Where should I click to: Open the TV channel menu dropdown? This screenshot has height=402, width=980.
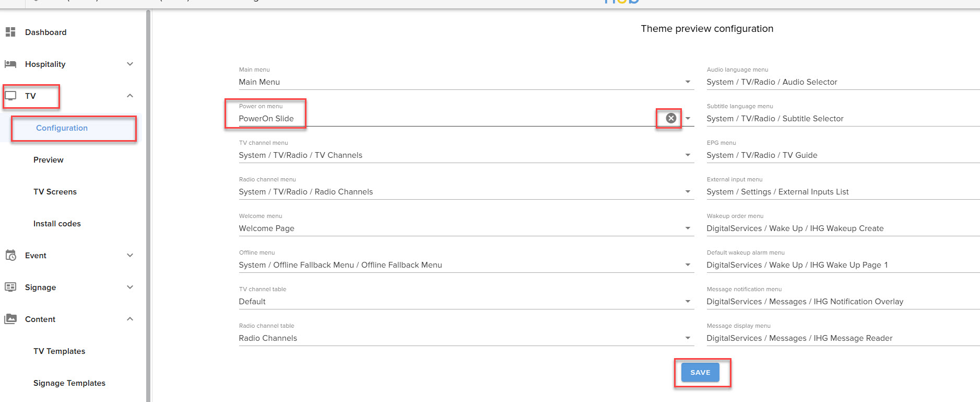click(x=688, y=155)
